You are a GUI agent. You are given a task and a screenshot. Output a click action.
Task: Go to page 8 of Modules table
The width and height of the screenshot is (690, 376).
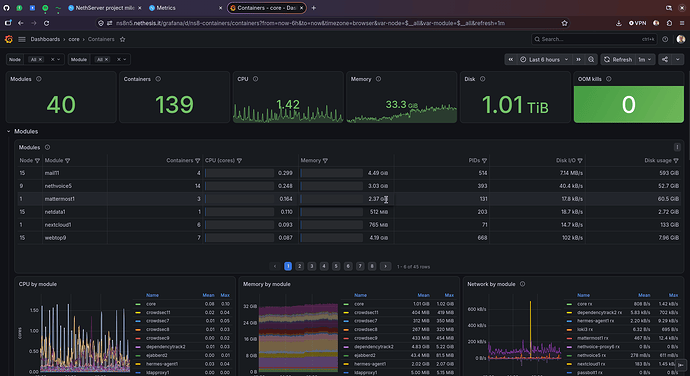pos(372,266)
